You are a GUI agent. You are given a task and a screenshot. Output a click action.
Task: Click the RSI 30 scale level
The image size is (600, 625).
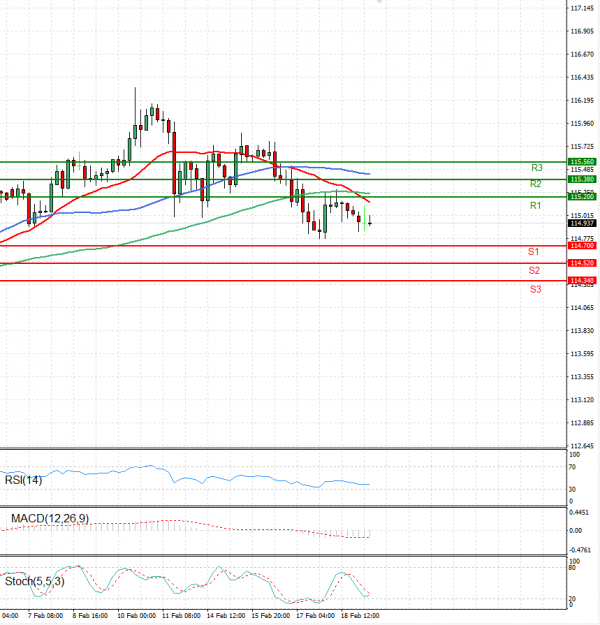(x=572, y=489)
